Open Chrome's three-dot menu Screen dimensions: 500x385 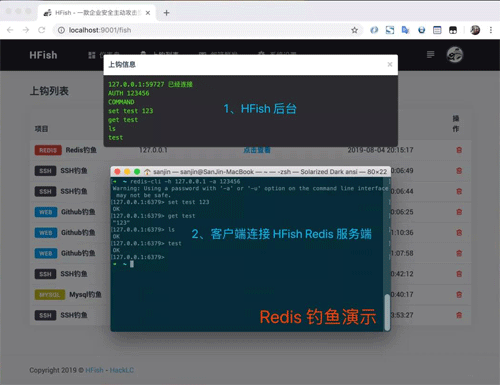click(x=491, y=30)
